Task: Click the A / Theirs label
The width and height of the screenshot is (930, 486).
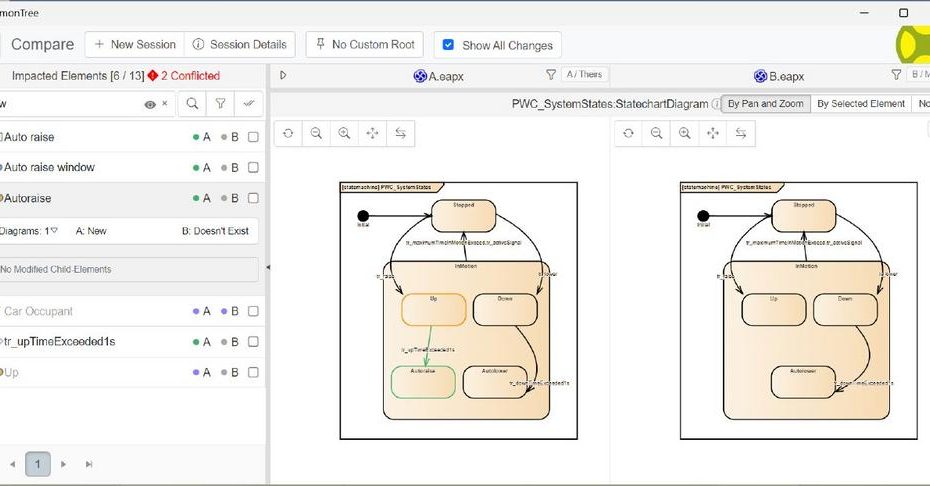Action: click(584, 75)
